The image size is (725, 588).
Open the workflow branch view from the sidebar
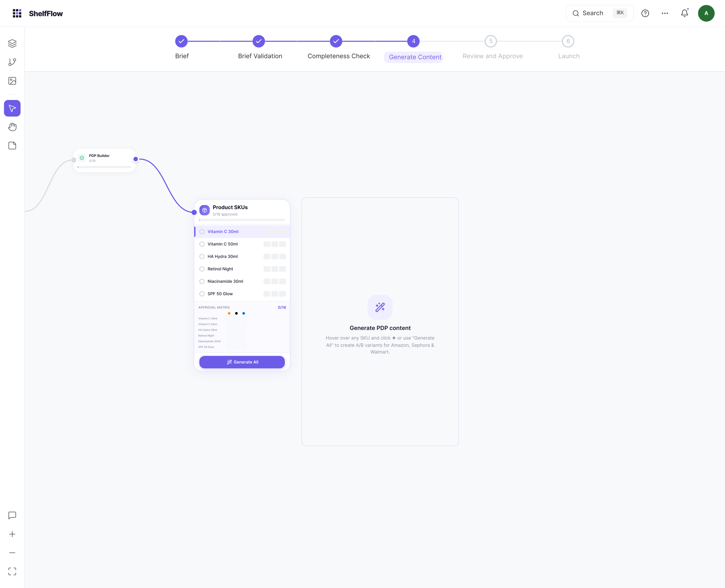click(12, 62)
